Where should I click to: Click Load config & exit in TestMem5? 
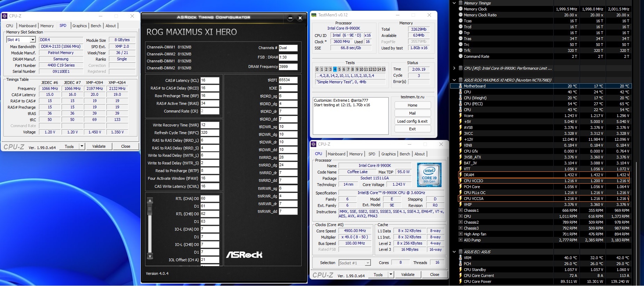pos(413,121)
